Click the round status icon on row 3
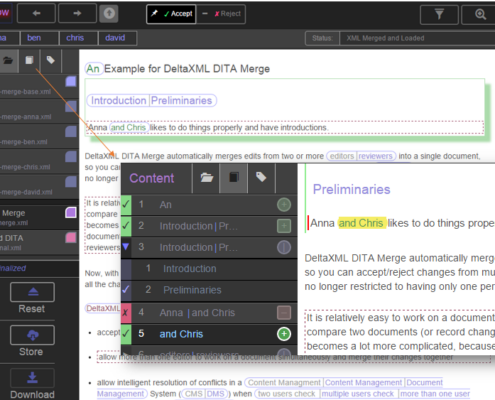Image resolution: width=495 pixels, height=400 pixels. tap(284, 247)
